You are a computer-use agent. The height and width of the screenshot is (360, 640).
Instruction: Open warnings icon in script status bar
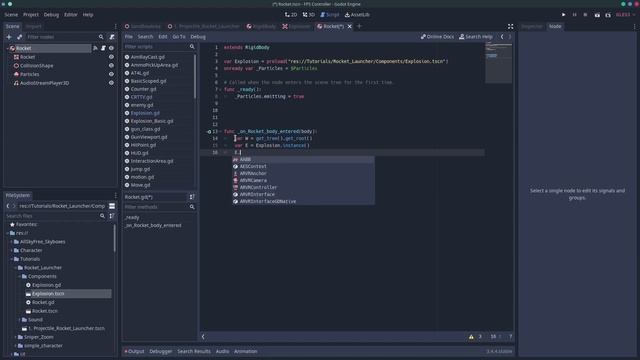(471, 337)
